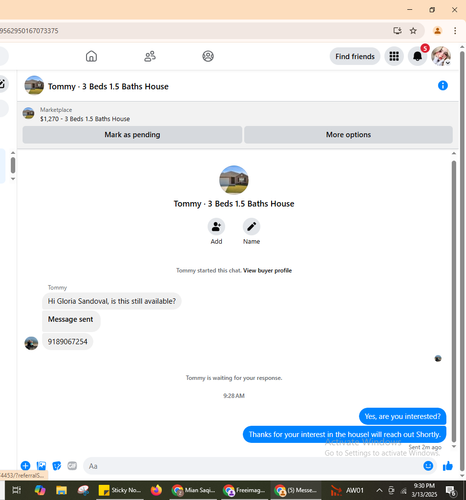Click the Name edit pencil icon
Image resolution: width=466 pixels, height=500 pixels.
point(251,227)
